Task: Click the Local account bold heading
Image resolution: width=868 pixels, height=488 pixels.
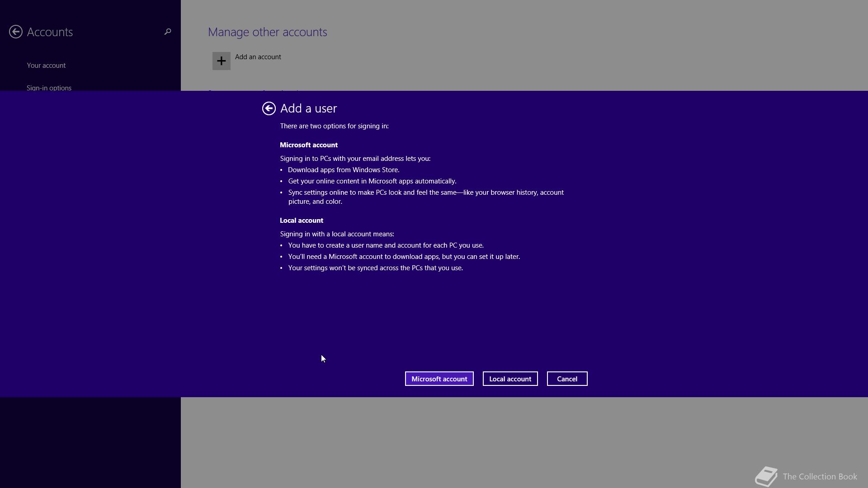Action: 302,221
